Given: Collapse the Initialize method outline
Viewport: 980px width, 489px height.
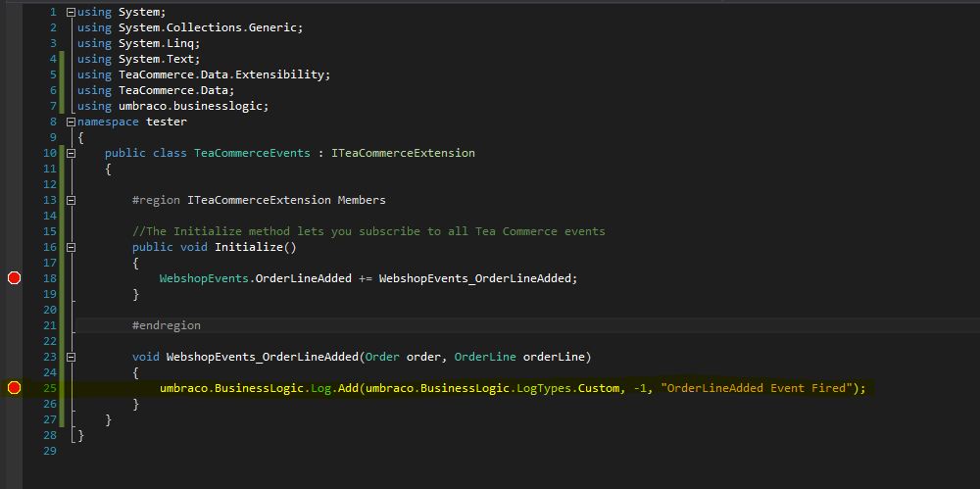Looking at the screenshot, I should click(71, 247).
